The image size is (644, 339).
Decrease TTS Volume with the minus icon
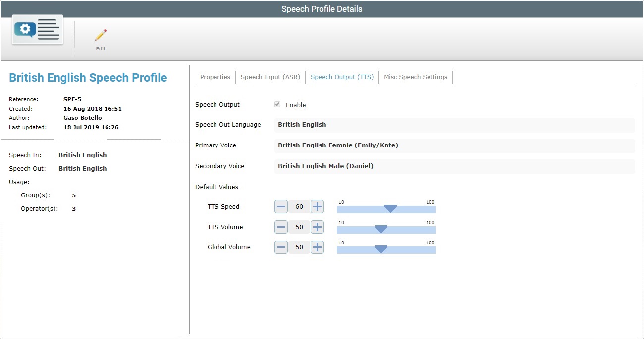pyautogui.click(x=280, y=227)
